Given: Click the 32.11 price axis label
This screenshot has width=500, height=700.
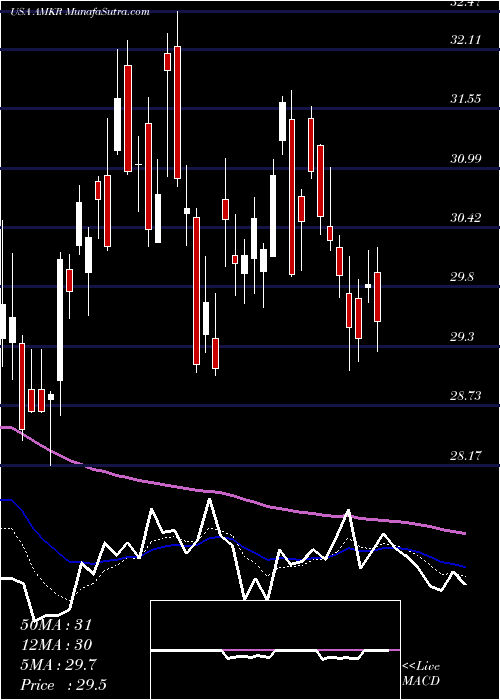Looking at the screenshot, I should [x=465, y=40].
